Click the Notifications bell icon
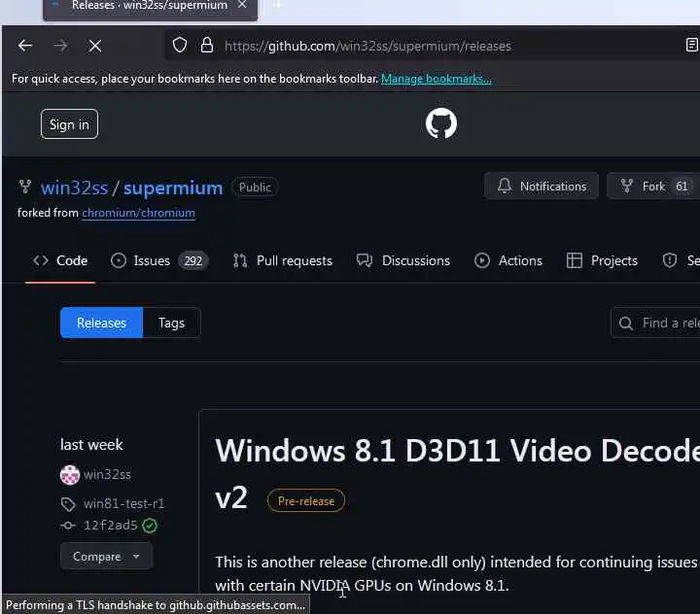Image resolution: width=700 pixels, height=614 pixels. click(x=505, y=186)
